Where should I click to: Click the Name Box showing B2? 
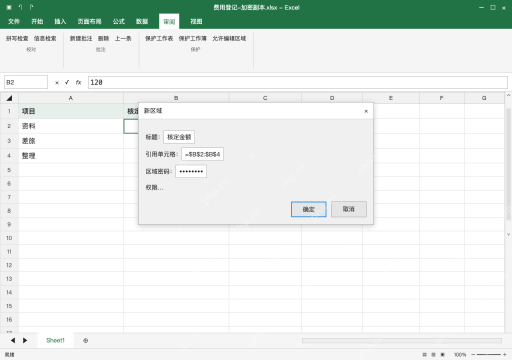pos(26,82)
